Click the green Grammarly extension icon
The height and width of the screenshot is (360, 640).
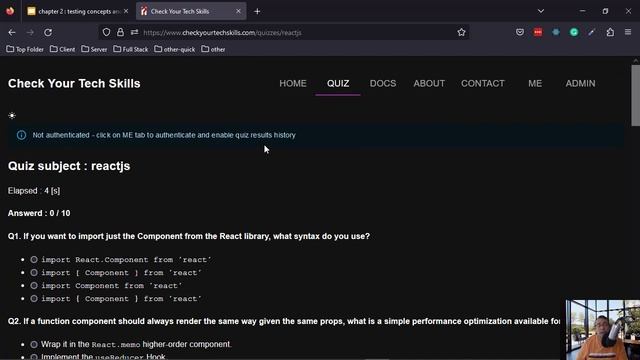(574, 32)
